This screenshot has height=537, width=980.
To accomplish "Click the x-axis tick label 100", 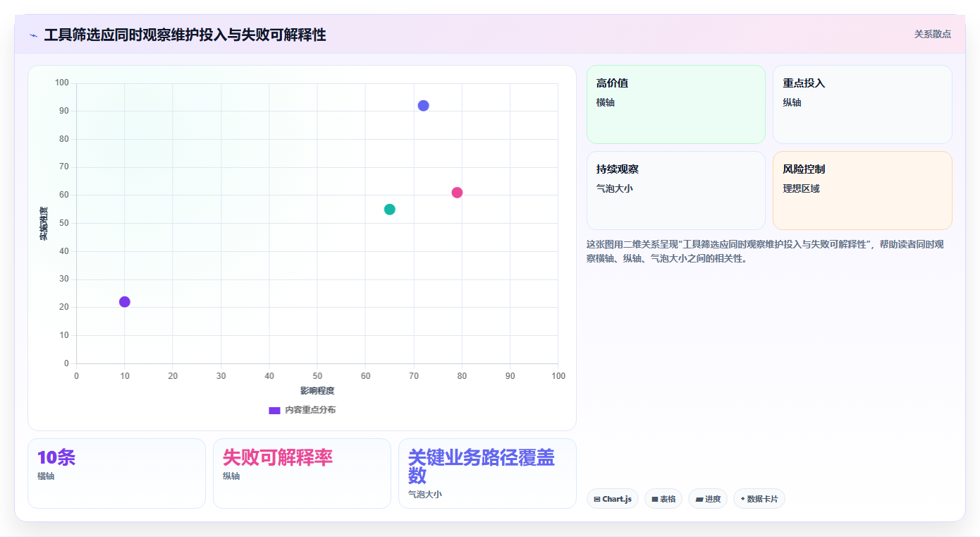I will 558,376.
